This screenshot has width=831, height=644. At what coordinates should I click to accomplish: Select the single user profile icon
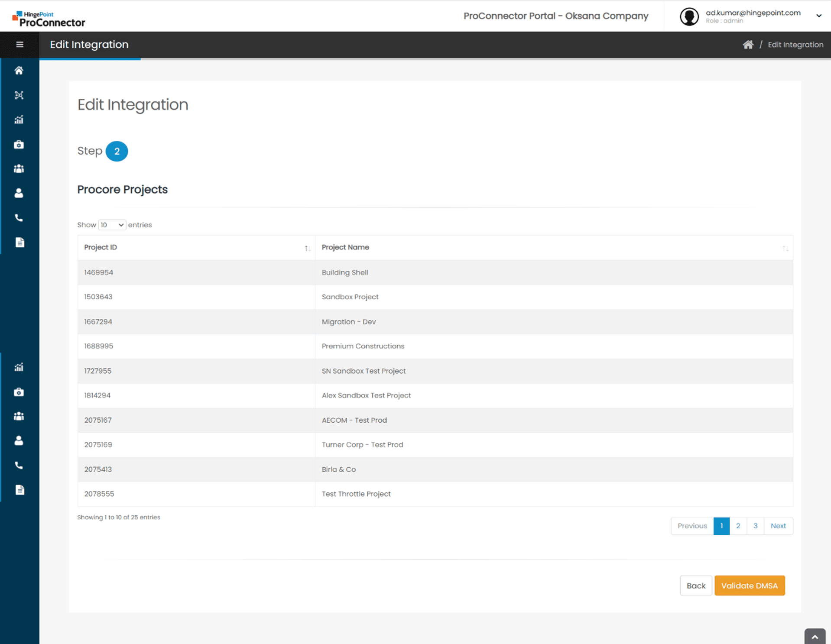coord(19,193)
